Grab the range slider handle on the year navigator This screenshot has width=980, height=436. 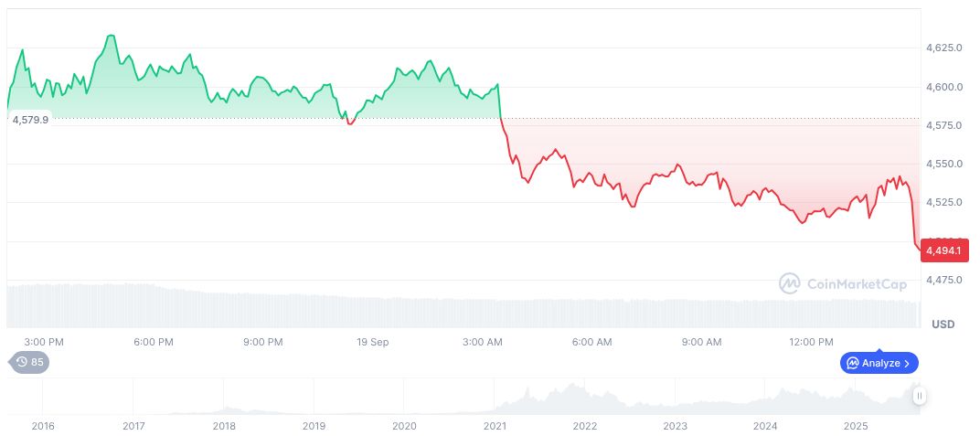[x=919, y=396]
